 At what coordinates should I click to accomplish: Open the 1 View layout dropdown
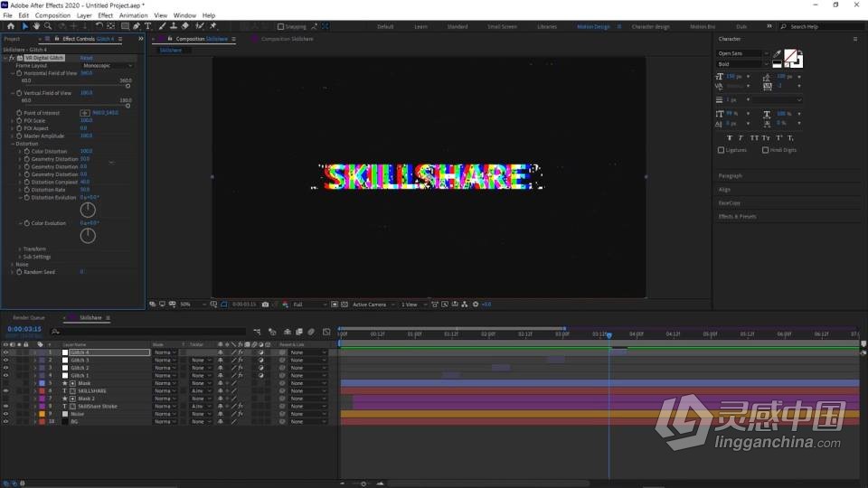click(413, 305)
